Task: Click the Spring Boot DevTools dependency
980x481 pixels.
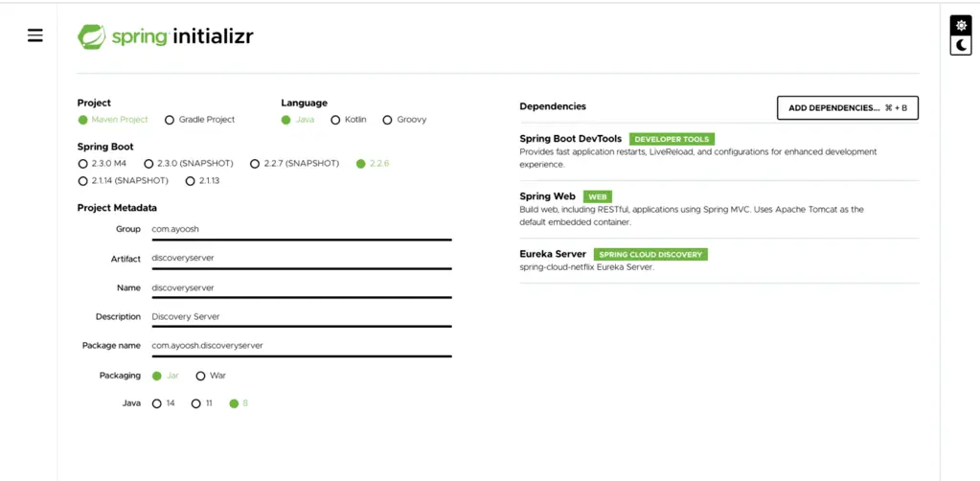Action: pos(571,139)
